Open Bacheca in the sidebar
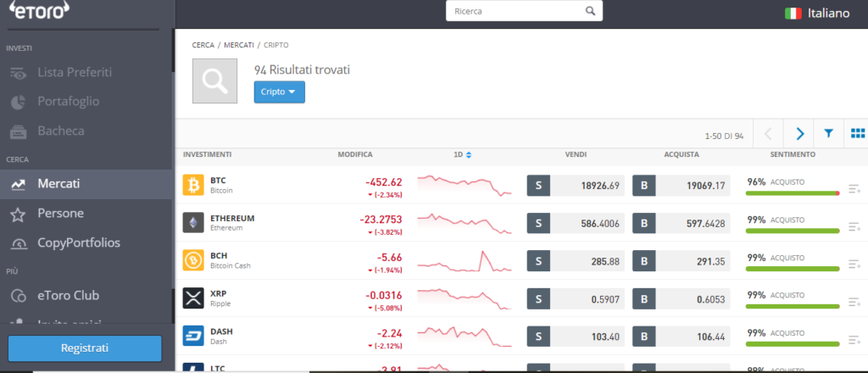The image size is (868, 373). (x=61, y=131)
